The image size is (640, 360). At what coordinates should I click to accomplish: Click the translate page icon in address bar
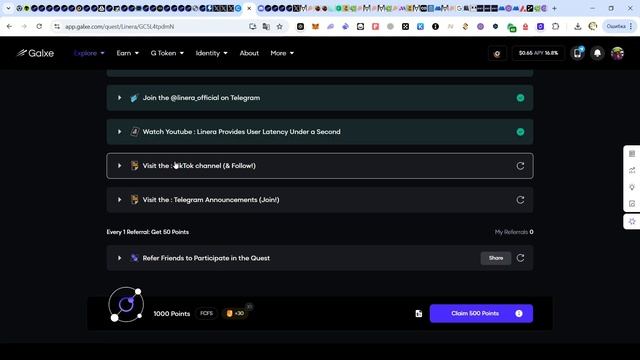[x=266, y=27]
